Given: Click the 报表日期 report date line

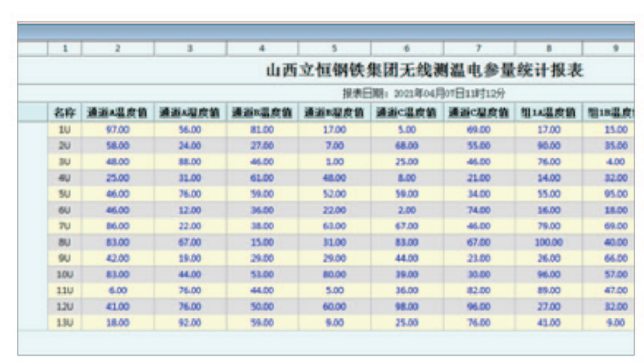Looking at the screenshot, I should pyautogui.click(x=423, y=94).
